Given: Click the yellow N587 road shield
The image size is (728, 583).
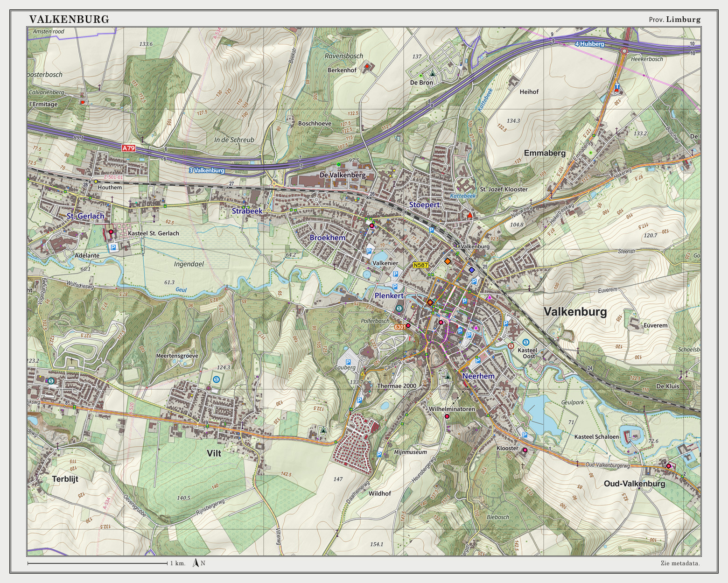Looking at the screenshot, I should 420,265.
